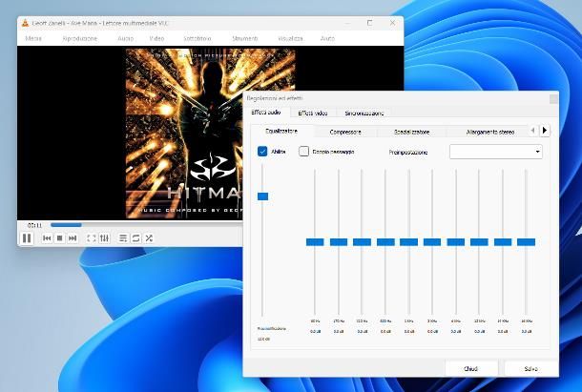Screen dimensions: 582x392
Task: Click the 6 KHz band slider handle
Action: [x=456, y=242]
